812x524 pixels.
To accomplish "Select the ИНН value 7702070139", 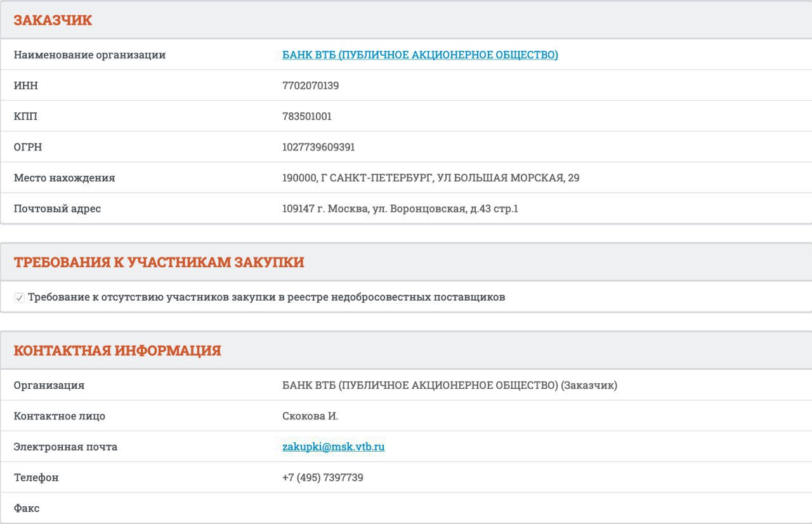I will 310,86.
